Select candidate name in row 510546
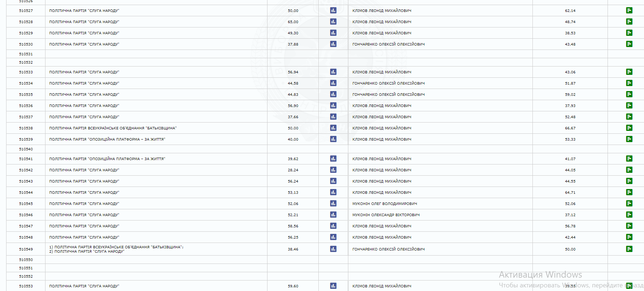644x291 pixels. click(x=386, y=215)
